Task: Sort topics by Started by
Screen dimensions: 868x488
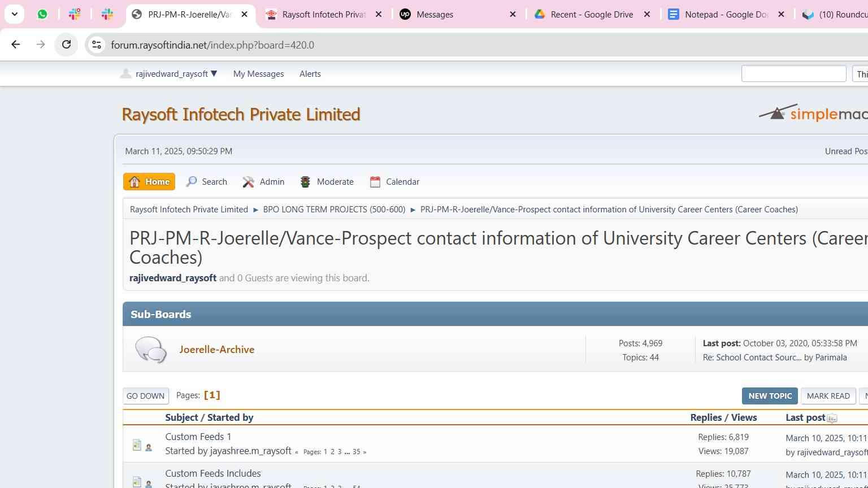Action: click(x=231, y=417)
